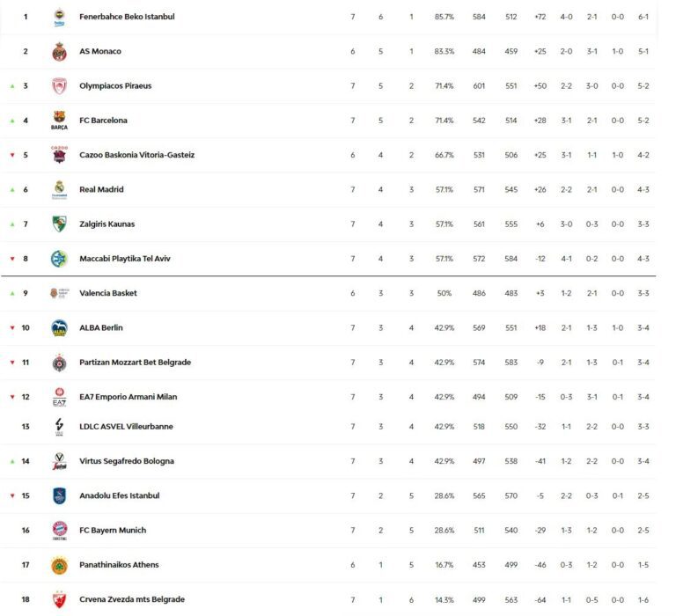Click the green up arrow beside rank 3
This screenshot has height=616, width=676.
(x=12, y=86)
